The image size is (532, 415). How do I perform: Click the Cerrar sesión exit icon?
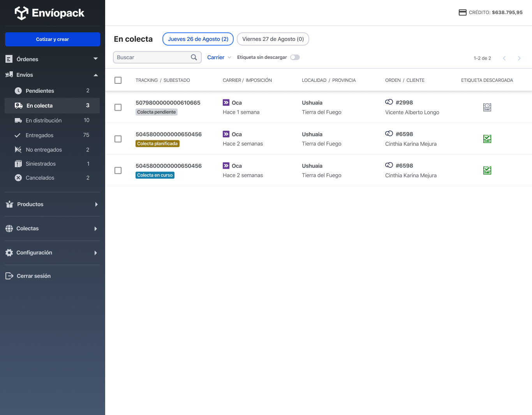(9, 276)
